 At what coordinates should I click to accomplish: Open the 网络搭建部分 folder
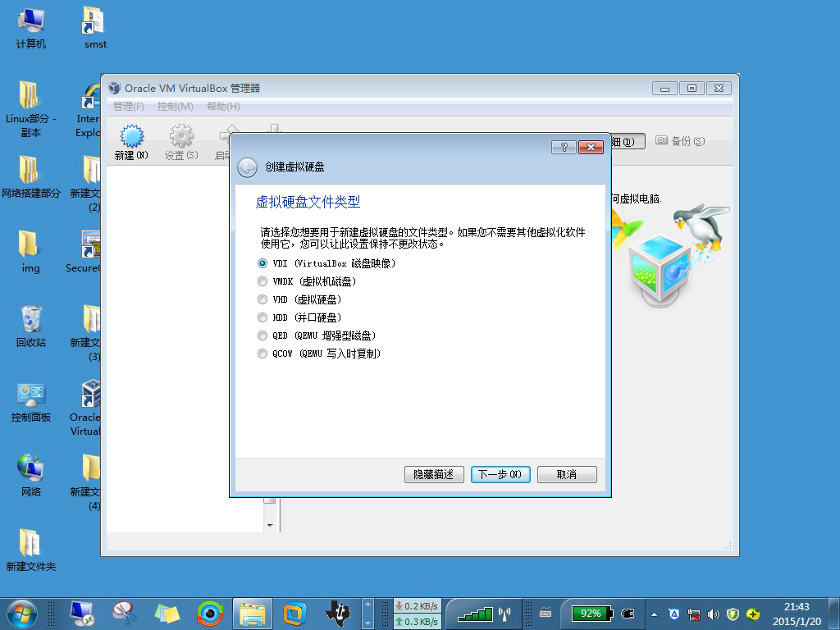[30, 177]
